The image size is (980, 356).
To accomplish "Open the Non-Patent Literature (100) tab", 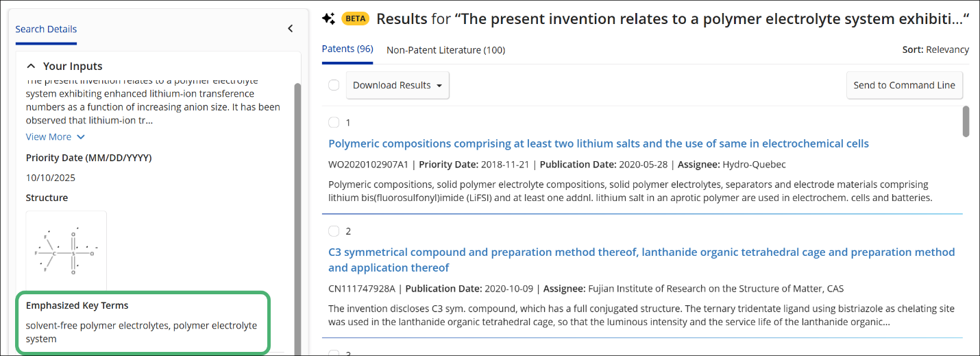I will (x=445, y=50).
